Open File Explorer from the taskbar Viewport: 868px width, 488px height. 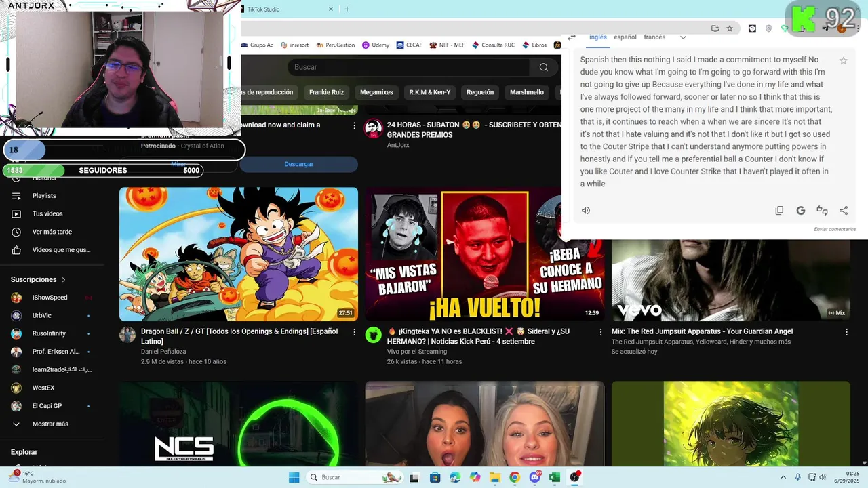[495, 477]
